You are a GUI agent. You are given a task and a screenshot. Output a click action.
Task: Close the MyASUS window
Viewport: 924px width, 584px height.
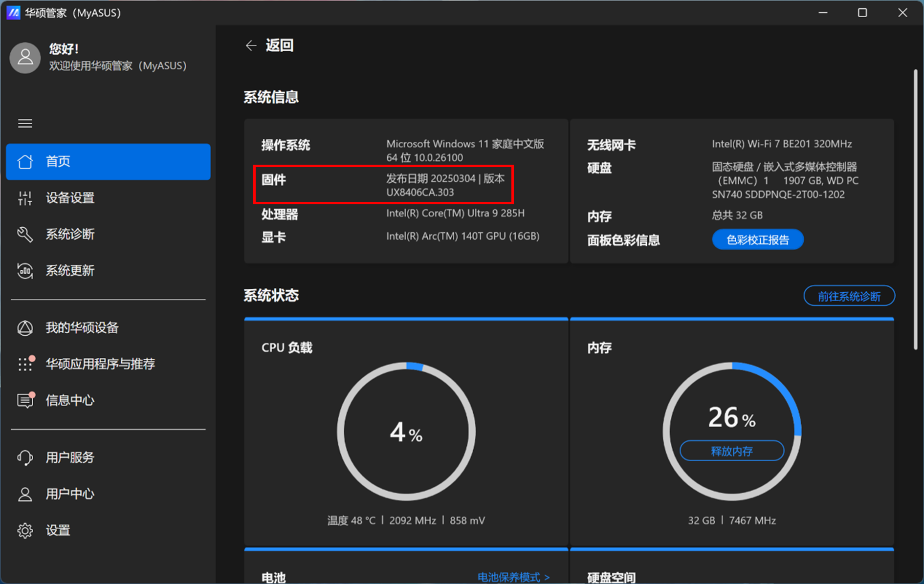click(902, 13)
